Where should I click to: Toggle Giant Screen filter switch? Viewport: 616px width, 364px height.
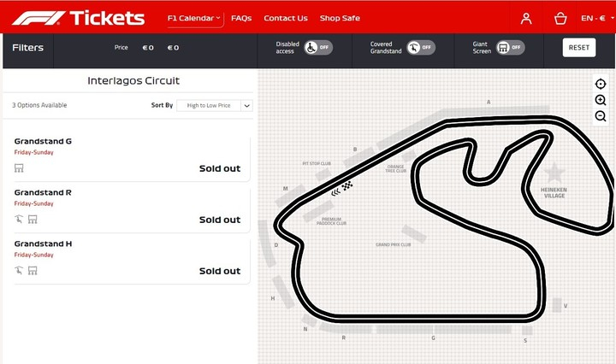click(510, 48)
